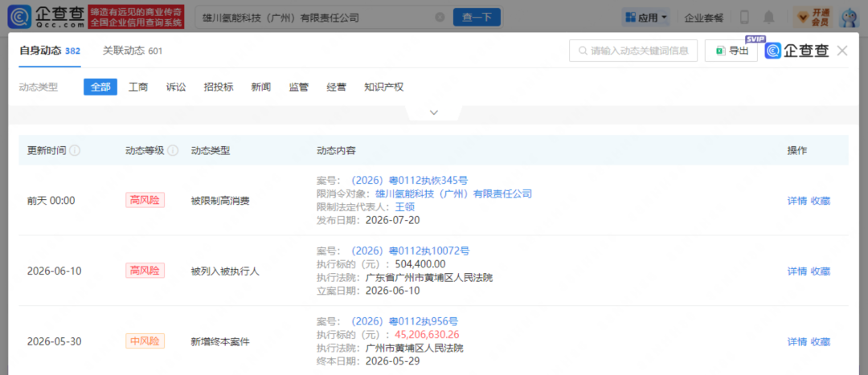Click the 终本日期 2026-05-29 text
Image resolution: width=868 pixels, height=375 pixels.
coord(368,361)
